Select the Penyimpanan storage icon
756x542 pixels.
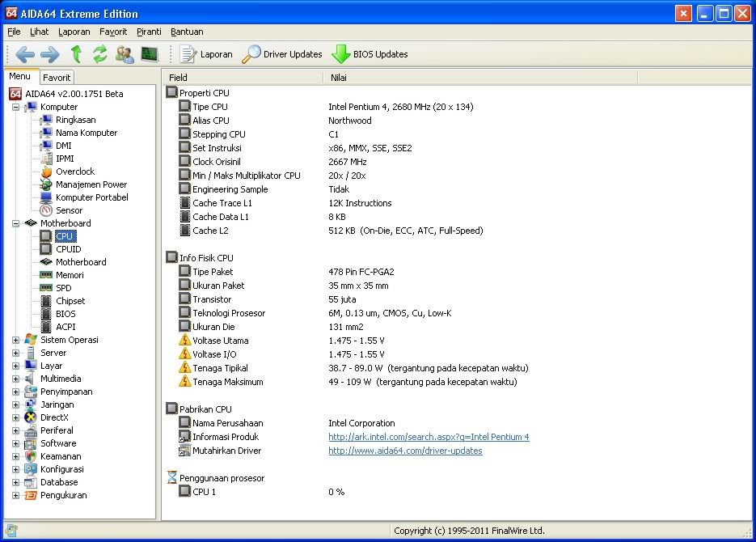tap(31, 392)
